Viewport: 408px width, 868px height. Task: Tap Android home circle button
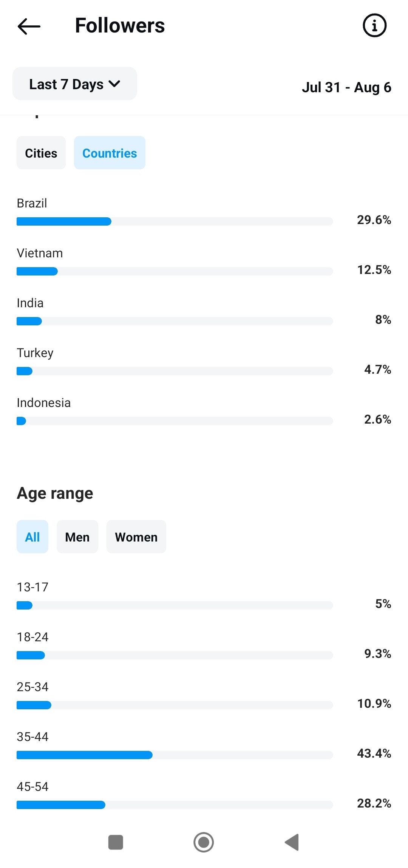[x=204, y=842]
